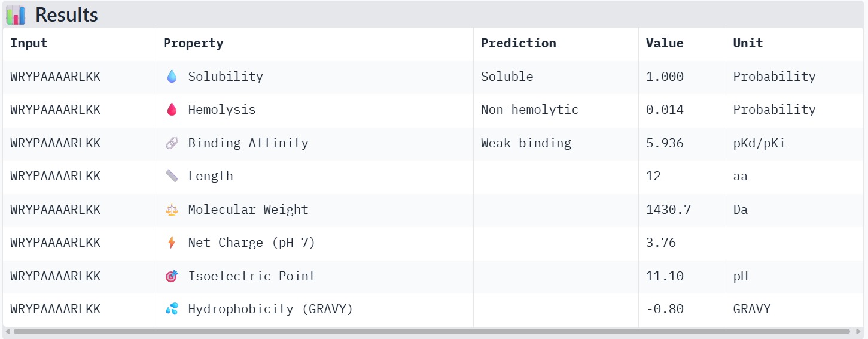Click the horizontal scrollbar under the table
The width and height of the screenshot is (868, 339).
click(x=431, y=331)
